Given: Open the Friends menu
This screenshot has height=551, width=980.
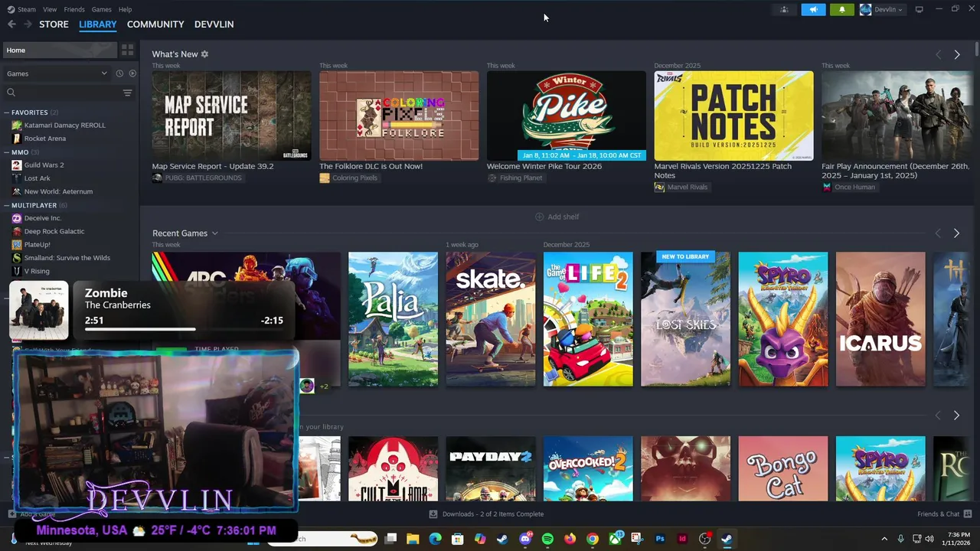Looking at the screenshot, I should pos(74,9).
